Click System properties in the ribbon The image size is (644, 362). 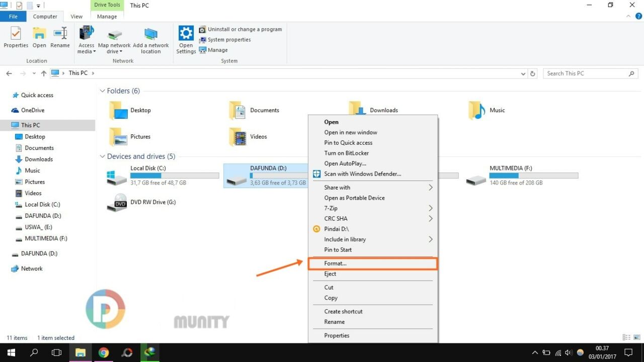[x=229, y=40]
